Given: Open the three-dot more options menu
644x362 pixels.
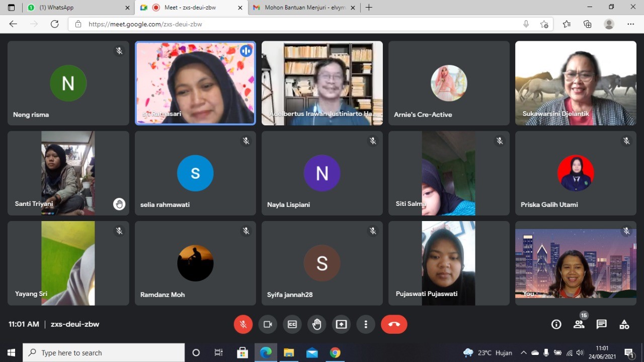Looking at the screenshot, I should (x=366, y=324).
